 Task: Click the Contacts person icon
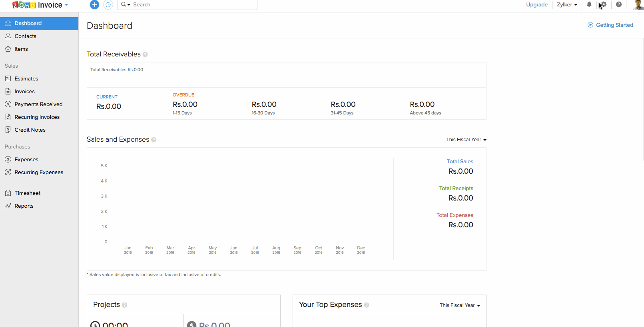pyautogui.click(x=8, y=36)
